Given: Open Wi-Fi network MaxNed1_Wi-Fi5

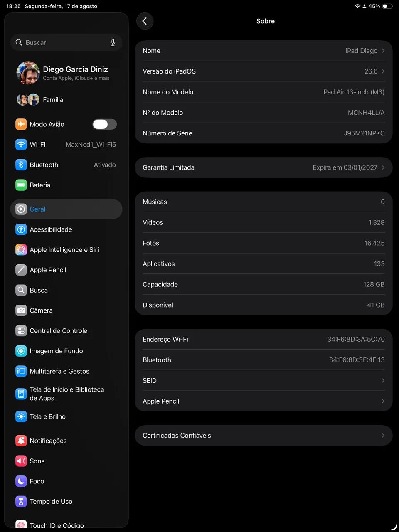Looking at the screenshot, I should (x=91, y=145).
